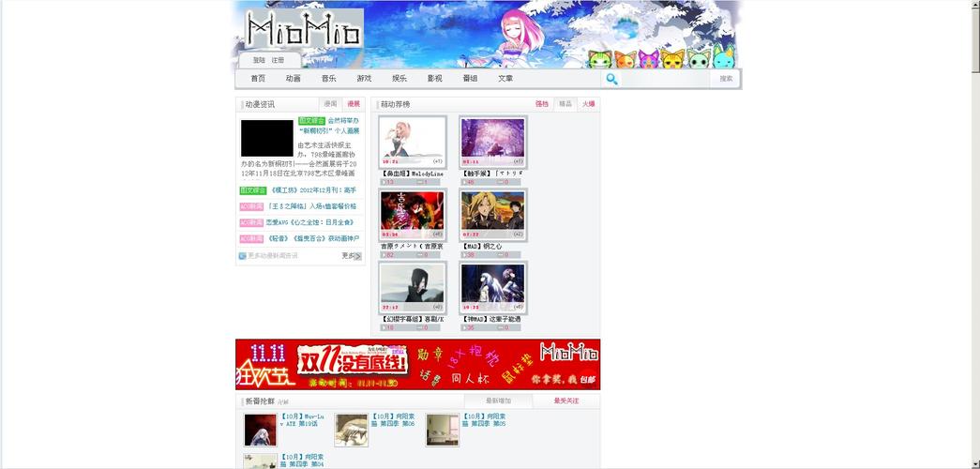Switch to 漫展 tab in 动漫资讯
The image size is (980, 469).
(x=354, y=104)
